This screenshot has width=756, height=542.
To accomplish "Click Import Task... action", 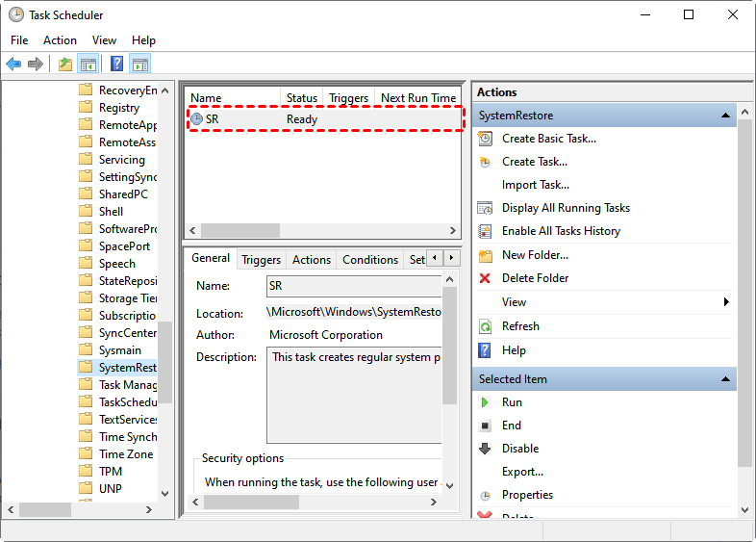I will tap(535, 185).
